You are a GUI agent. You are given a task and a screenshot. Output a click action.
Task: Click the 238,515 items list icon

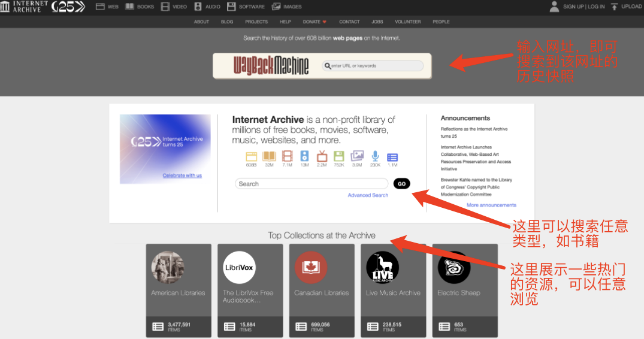pyautogui.click(x=373, y=326)
